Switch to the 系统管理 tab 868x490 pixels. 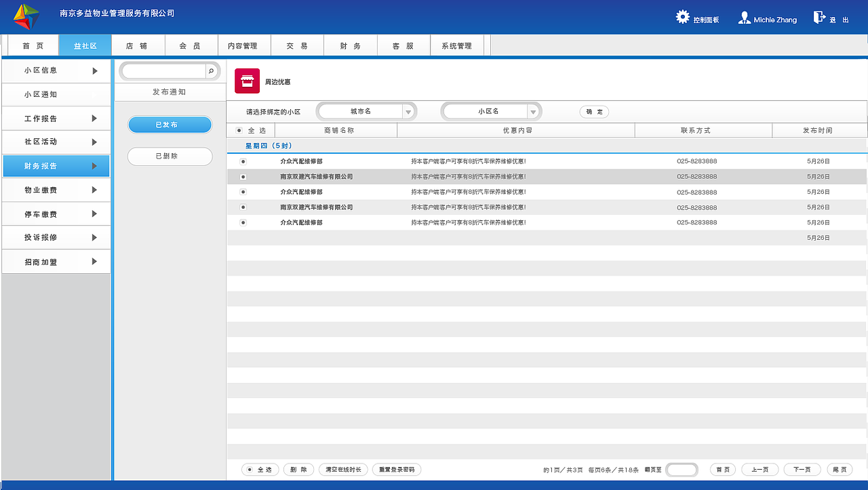456,45
